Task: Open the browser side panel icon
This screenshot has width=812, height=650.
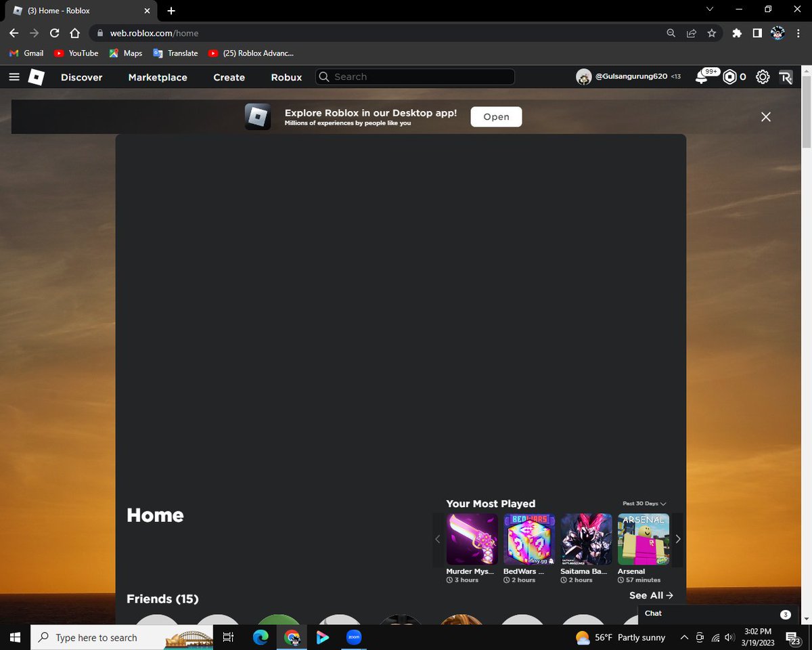Action: pyautogui.click(x=757, y=32)
